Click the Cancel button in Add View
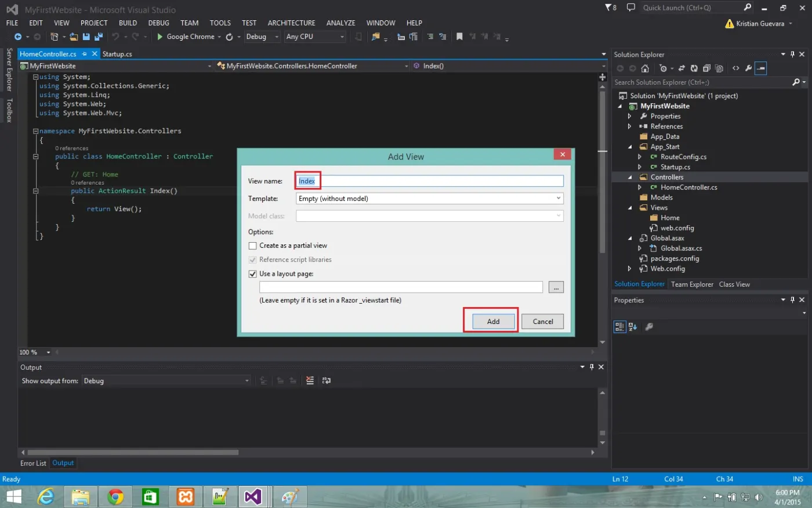This screenshot has width=812, height=508. point(543,322)
